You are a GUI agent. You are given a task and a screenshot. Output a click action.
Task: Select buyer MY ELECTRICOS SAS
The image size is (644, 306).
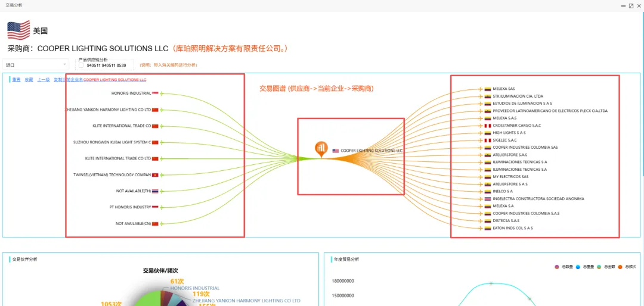510,177
